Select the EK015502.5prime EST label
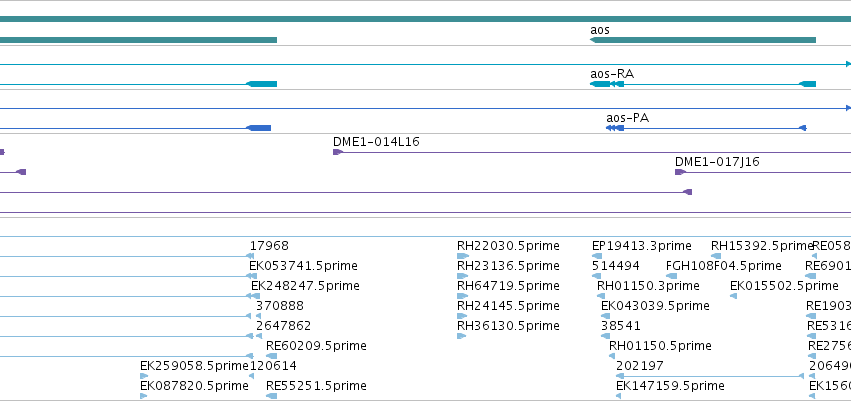851x401 pixels. 784,286
